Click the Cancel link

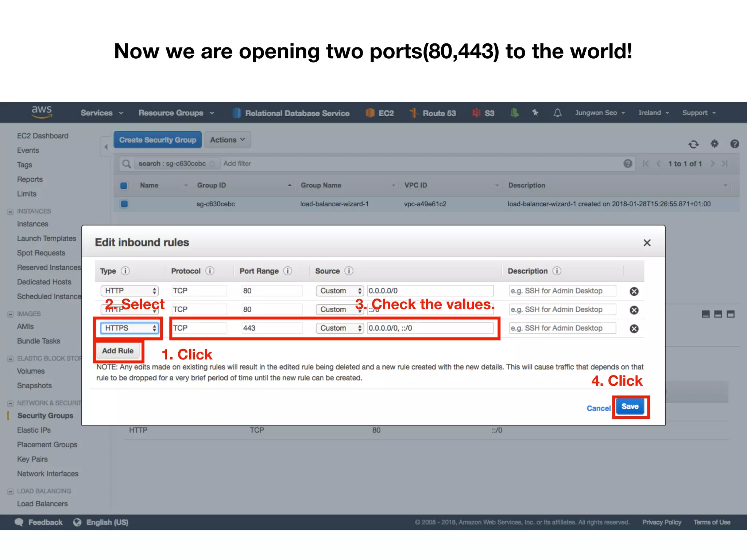point(598,408)
